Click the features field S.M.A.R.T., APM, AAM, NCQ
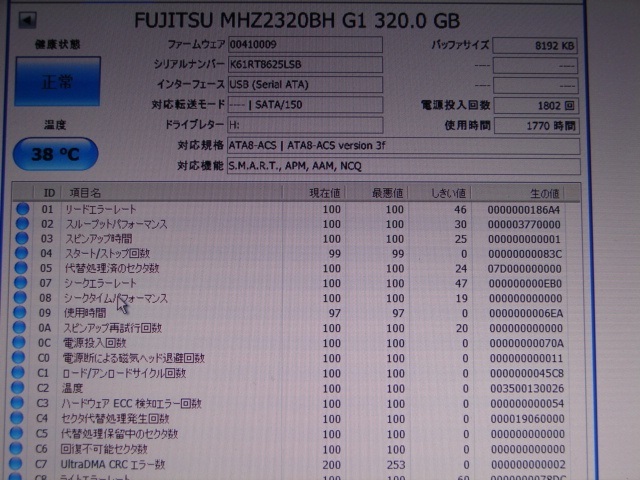 [403, 166]
